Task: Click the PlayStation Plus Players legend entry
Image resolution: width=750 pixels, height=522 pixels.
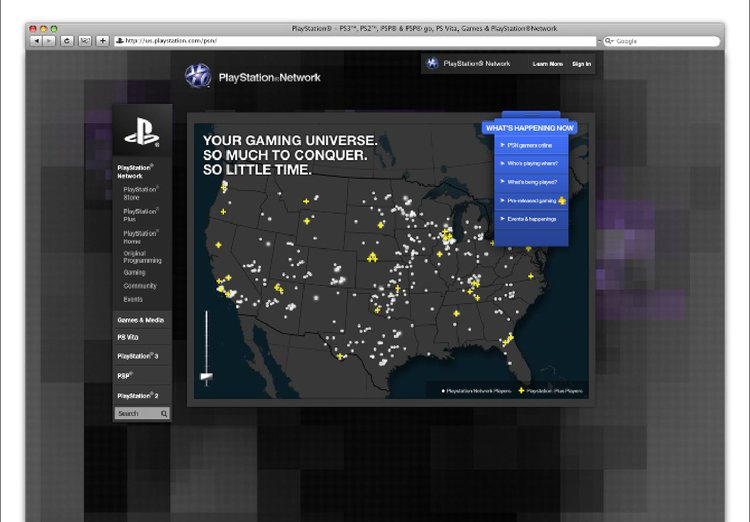Action: click(551, 391)
